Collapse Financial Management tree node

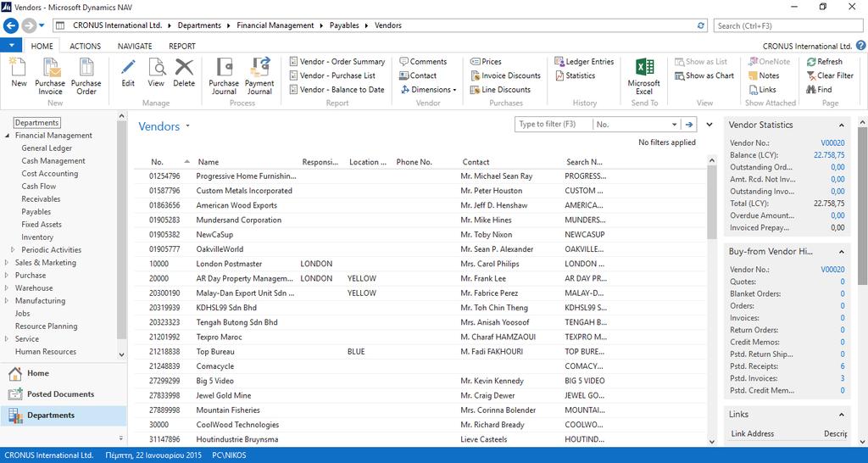[x=7, y=135]
